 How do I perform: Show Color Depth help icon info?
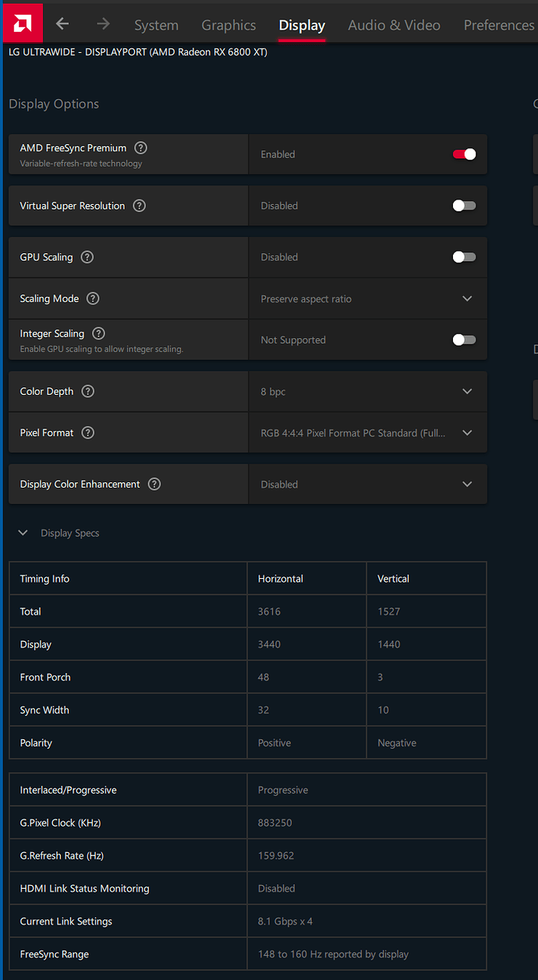pos(88,391)
